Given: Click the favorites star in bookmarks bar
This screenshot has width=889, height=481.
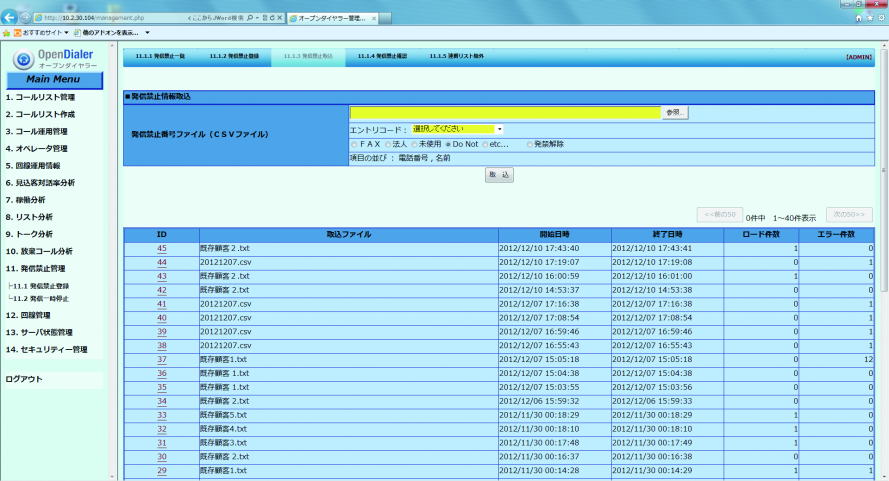Looking at the screenshot, I should coord(6,33).
